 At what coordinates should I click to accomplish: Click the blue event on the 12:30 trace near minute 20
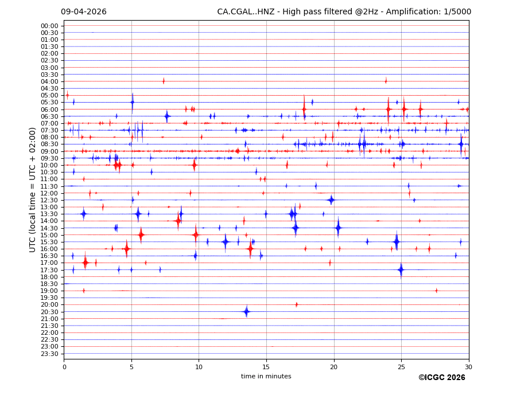tap(331, 200)
